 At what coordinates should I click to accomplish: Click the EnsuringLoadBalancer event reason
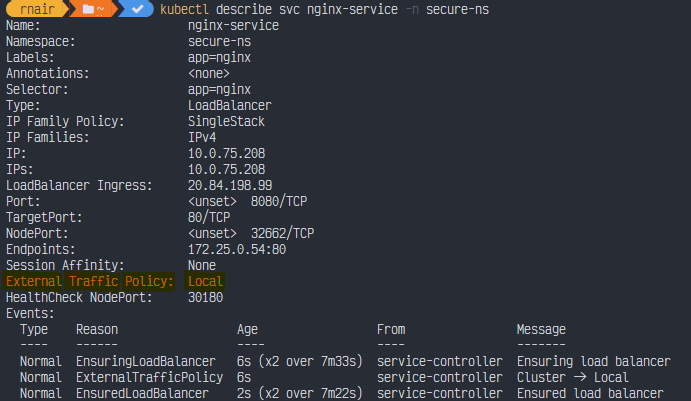pyautogui.click(x=146, y=362)
